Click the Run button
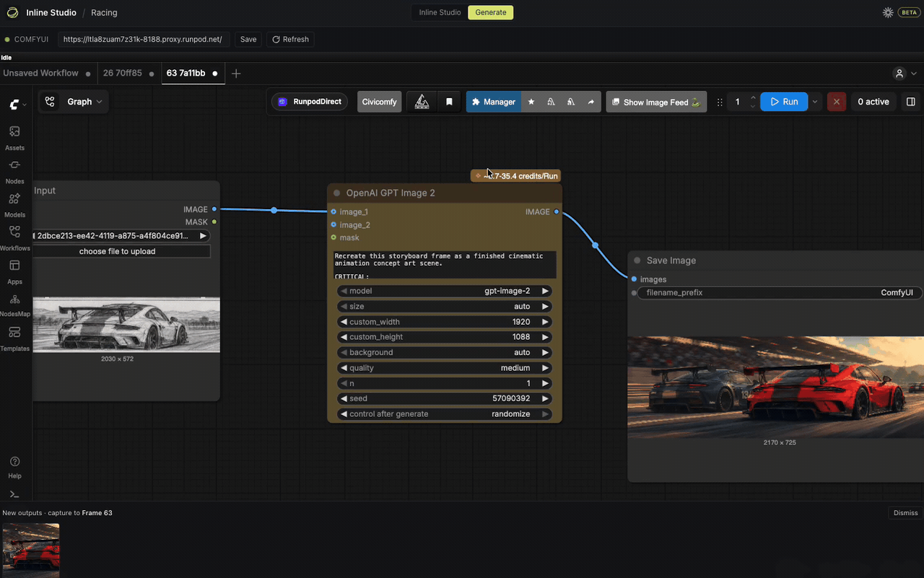The height and width of the screenshot is (578, 924). pyautogui.click(x=784, y=102)
